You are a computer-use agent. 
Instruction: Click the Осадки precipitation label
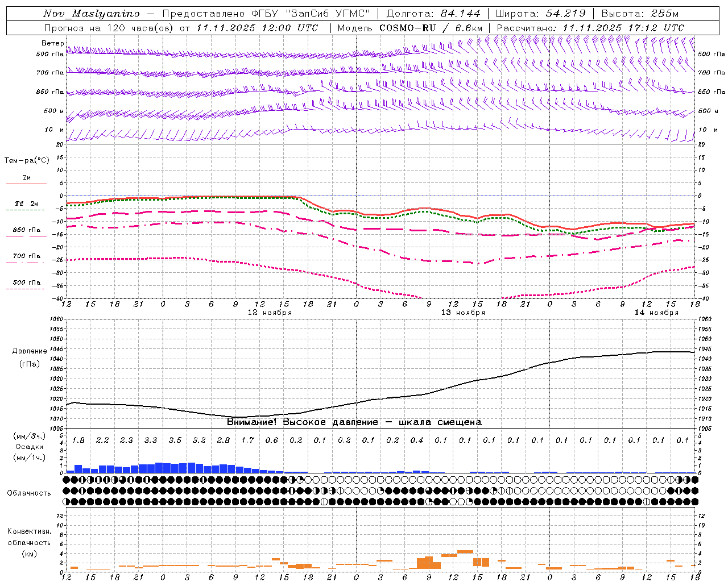point(30,447)
